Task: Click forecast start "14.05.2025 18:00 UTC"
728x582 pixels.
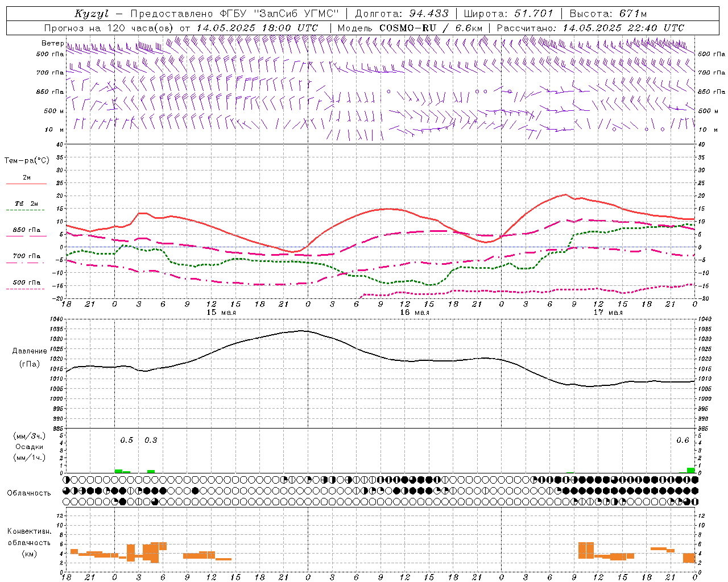Action: pos(257,28)
